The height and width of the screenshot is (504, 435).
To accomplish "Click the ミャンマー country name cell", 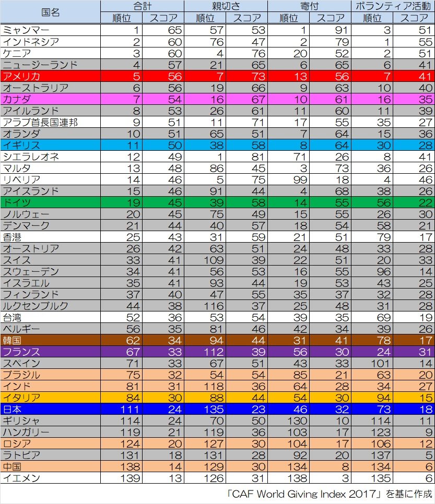I will (50, 30).
